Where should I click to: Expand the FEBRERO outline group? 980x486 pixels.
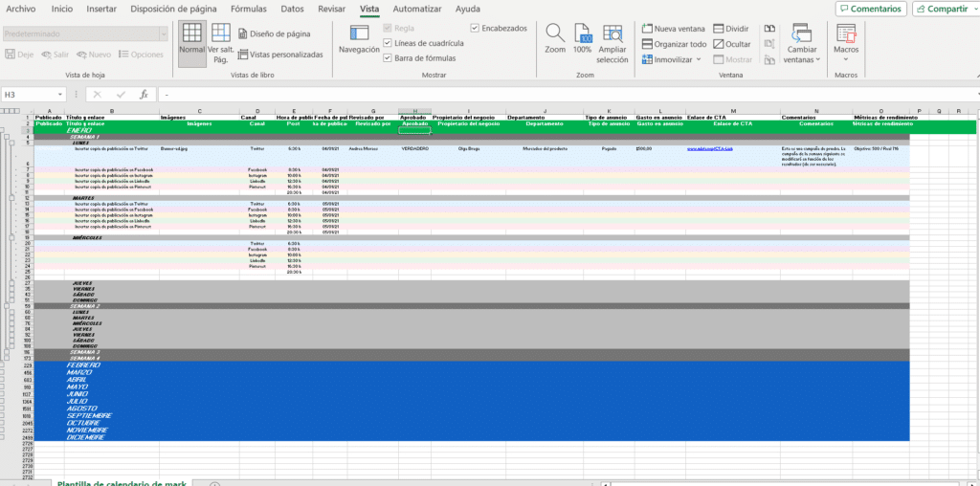pos(4,365)
